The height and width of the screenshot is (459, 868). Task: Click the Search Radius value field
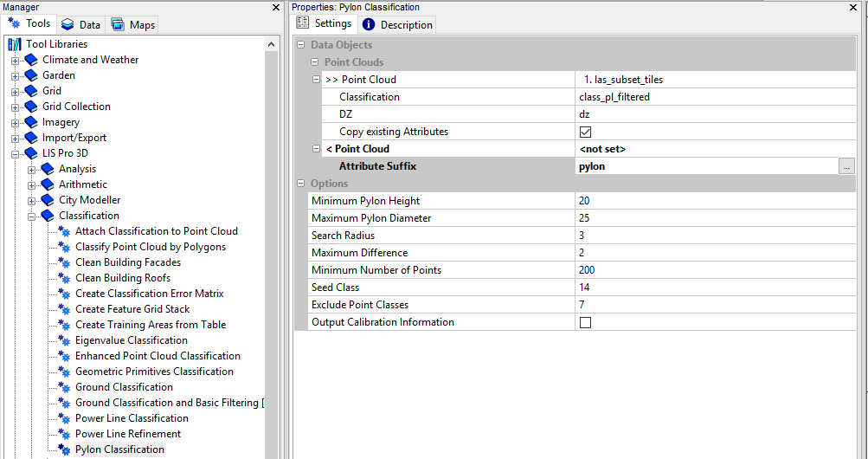716,236
